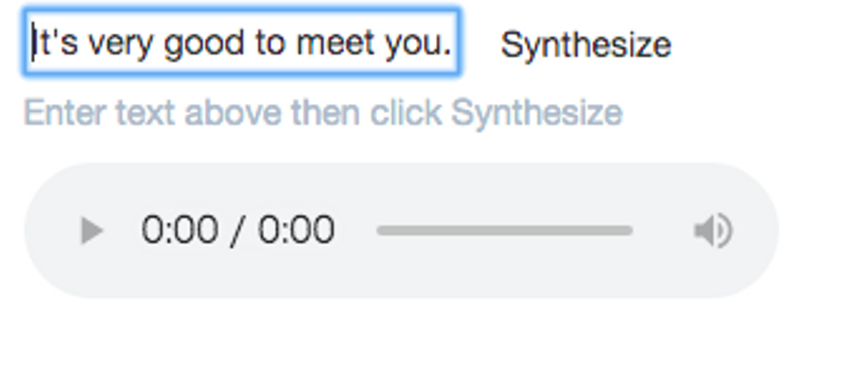Click the word "to" in the text box
Screen dimensions: 868x390
click(269, 43)
